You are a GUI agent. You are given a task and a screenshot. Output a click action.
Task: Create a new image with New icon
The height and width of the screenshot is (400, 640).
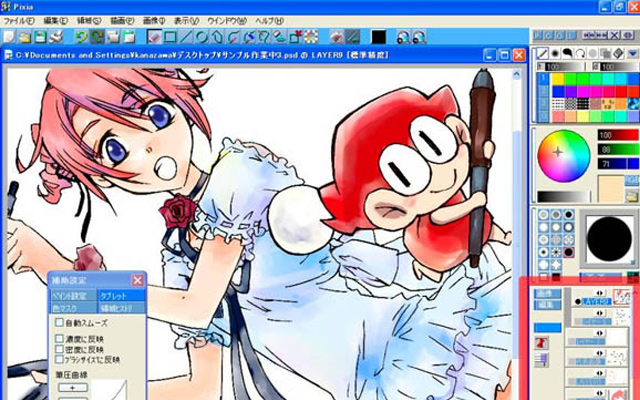[9, 37]
